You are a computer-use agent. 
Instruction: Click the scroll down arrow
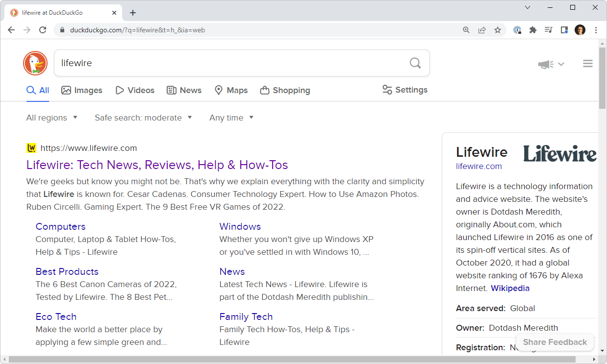tap(603, 352)
